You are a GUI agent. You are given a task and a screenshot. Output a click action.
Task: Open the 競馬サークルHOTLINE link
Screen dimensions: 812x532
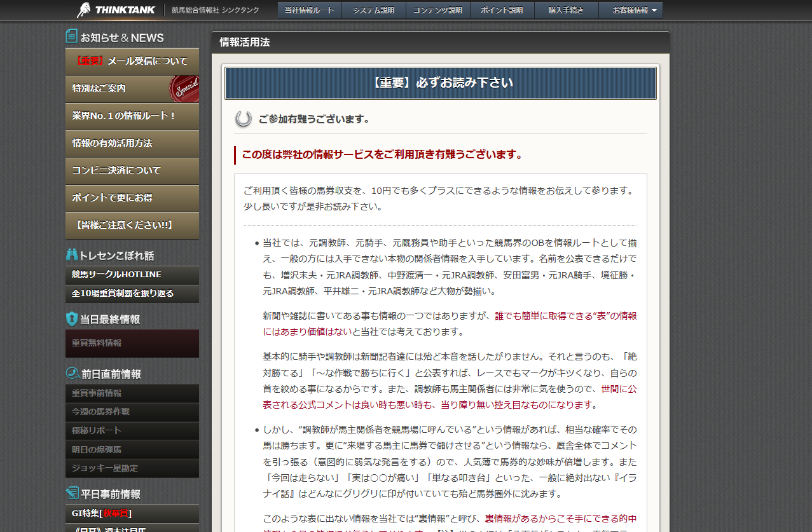coord(132,275)
